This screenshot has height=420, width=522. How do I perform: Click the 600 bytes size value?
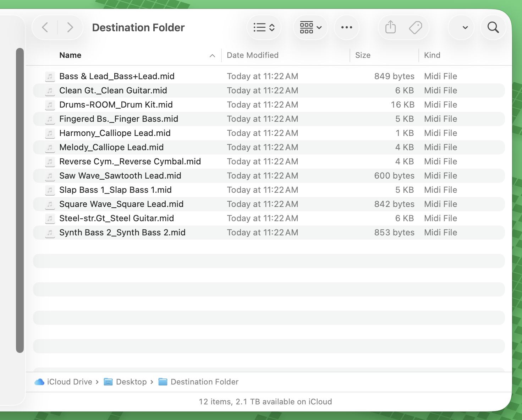click(394, 176)
